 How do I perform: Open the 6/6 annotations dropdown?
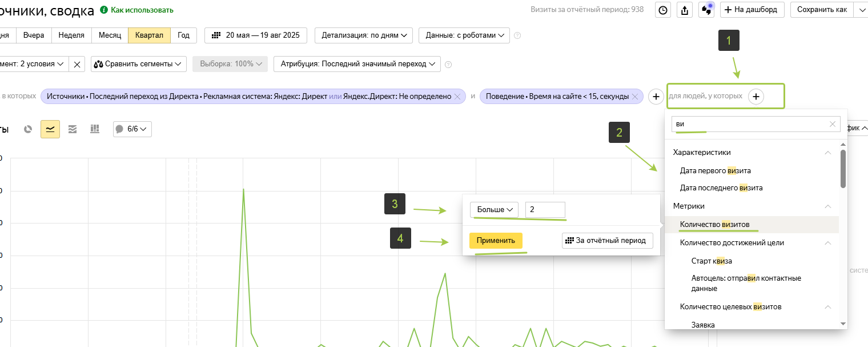coord(132,129)
